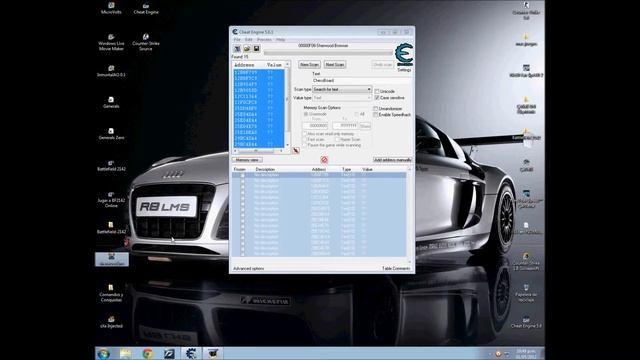The height and width of the screenshot is (360, 640).
Task: Enable the Unrandomizer checkbox
Action: (x=376, y=109)
